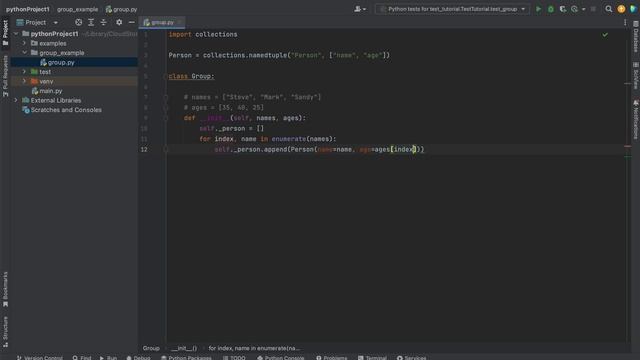Toggle the Project side panel tab
The image size is (640, 360).
pyautogui.click(x=5, y=33)
